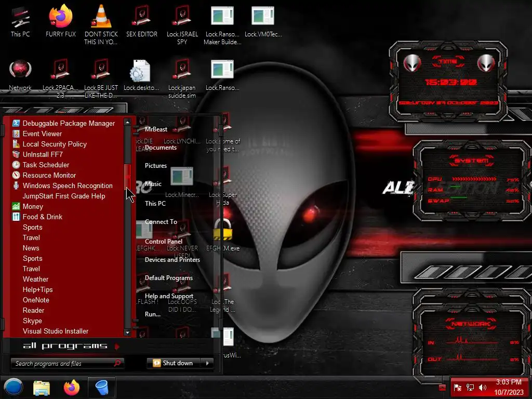This screenshot has height=399, width=532.
Task: Open Documents from Start menu
Action: pyautogui.click(x=161, y=148)
